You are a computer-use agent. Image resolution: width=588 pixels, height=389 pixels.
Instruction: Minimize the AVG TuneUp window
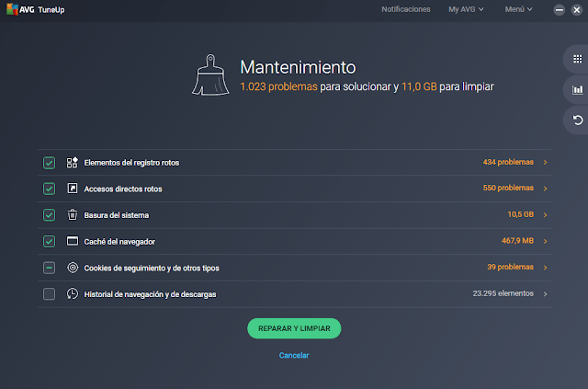(x=560, y=10)
